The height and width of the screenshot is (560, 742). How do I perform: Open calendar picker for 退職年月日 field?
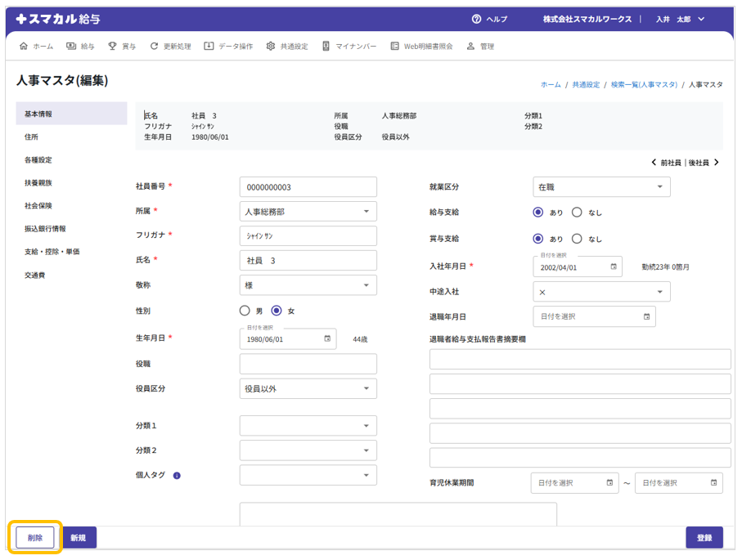(x=646, y=316)
